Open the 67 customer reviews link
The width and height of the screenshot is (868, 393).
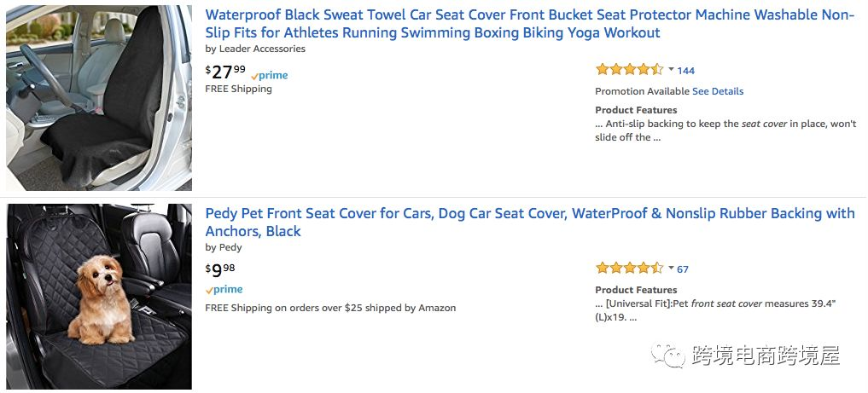[x=683, y=269]
